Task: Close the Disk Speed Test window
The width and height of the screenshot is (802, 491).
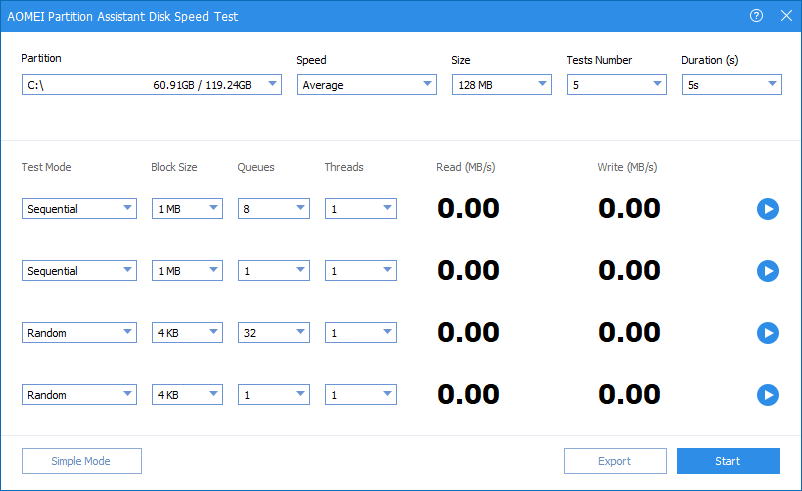Action: 786,16
